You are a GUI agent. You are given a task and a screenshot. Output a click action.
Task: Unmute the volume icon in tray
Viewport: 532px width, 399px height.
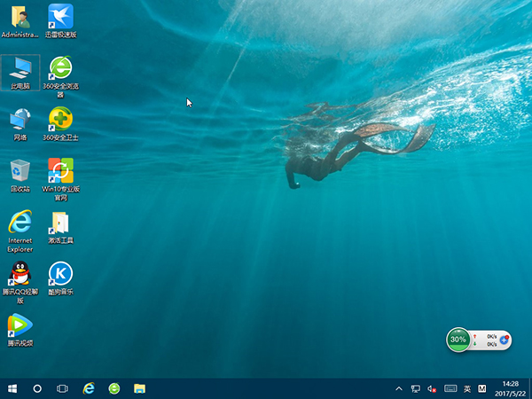coord(432,388)
